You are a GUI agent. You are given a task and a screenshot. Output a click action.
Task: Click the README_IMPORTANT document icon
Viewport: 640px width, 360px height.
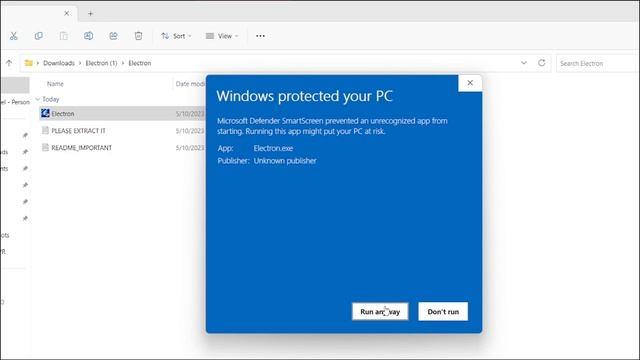point(45,147)
